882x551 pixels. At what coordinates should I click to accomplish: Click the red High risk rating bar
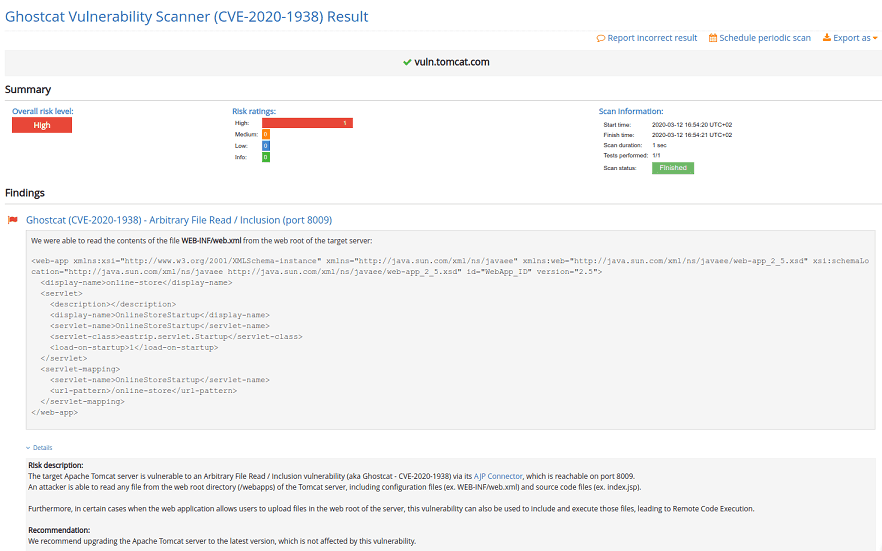[x=307, y=123]
